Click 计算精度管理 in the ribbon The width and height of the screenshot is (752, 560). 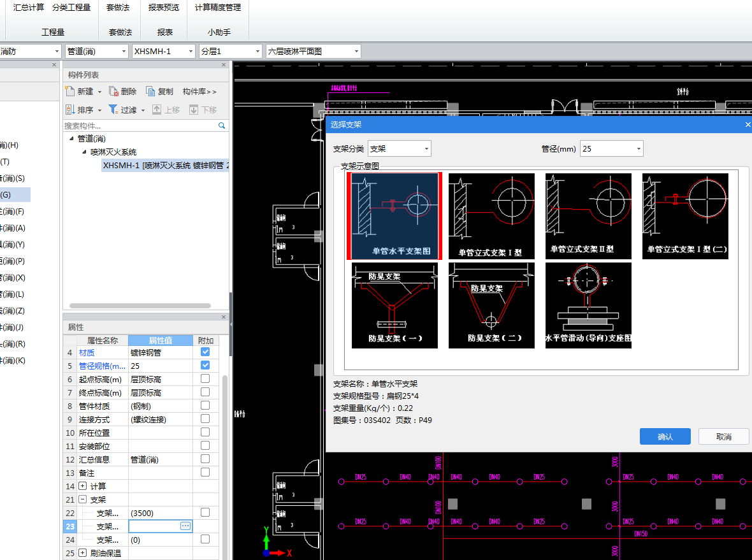point(218,7)
